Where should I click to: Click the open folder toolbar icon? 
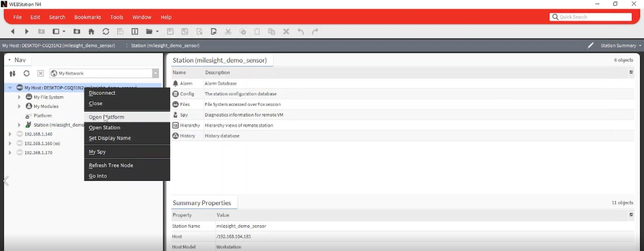[x=149, y=31]
